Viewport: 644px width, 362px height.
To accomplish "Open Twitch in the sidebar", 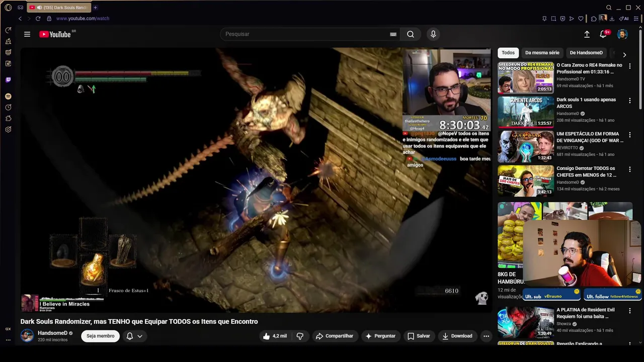I will point(8,79).
